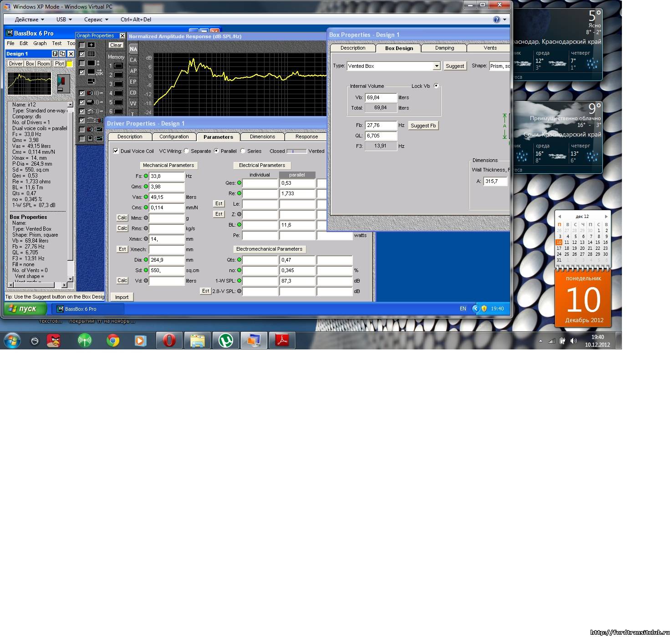The image size is (672, 637).
Task: Open the box Shape dropdown showing Prism
Action: point(499,66)
